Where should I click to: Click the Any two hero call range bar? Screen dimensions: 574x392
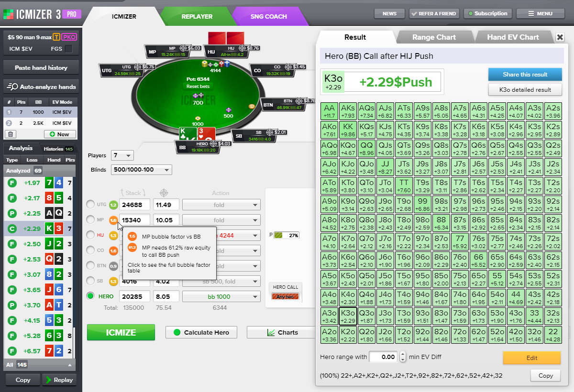tap(285, 297)
